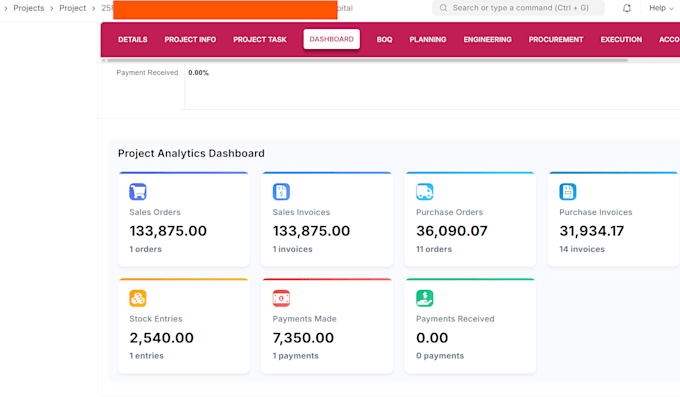680x397 pixels.
Task: Click the Sales Orders cart icon
Action: point(138,192)
